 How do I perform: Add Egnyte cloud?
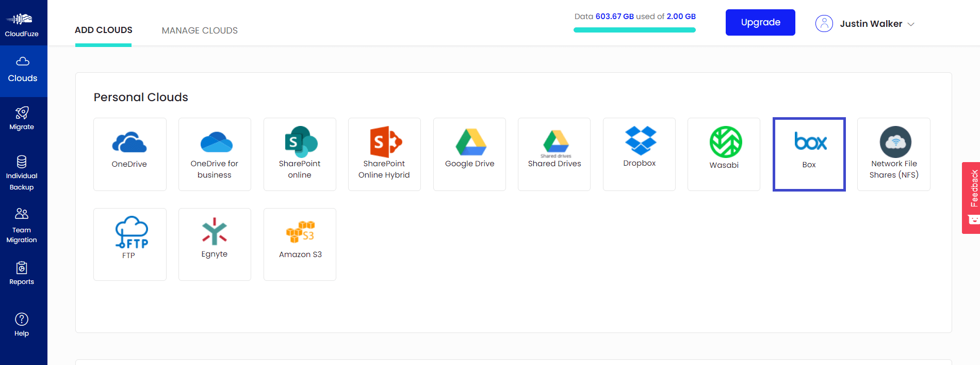tap(215, 244)
